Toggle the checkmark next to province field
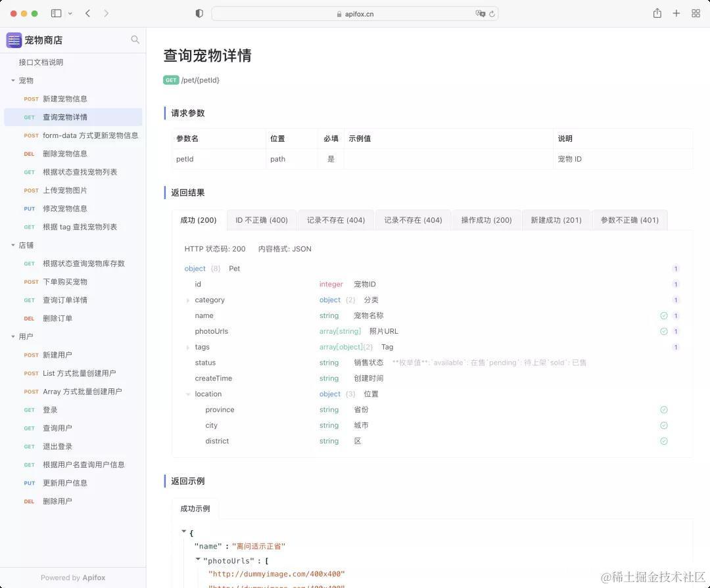Screen dimensions: 710x588 (663, 409)
